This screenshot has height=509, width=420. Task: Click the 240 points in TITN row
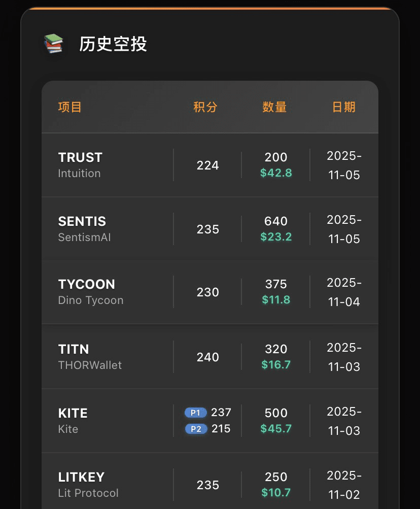[x=208, y=357]
